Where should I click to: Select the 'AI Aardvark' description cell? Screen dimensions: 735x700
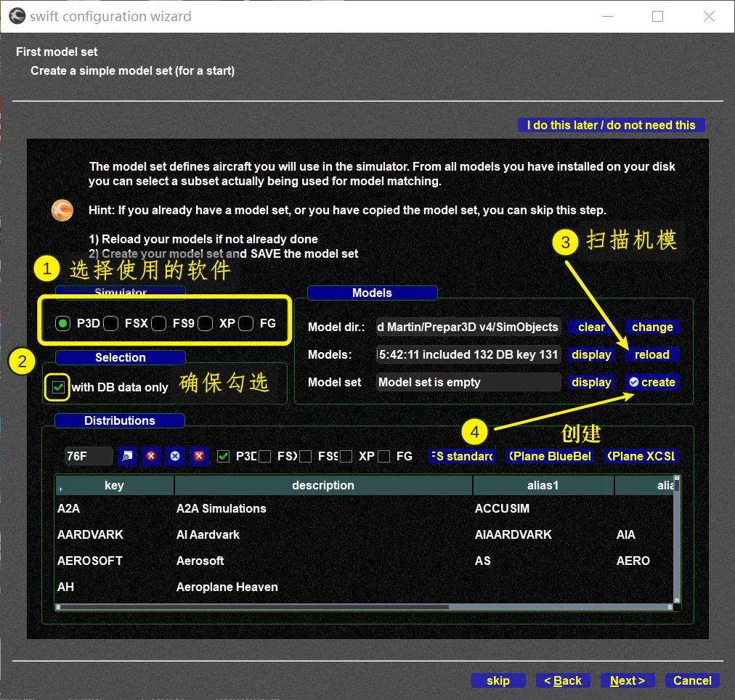point(323,535)
